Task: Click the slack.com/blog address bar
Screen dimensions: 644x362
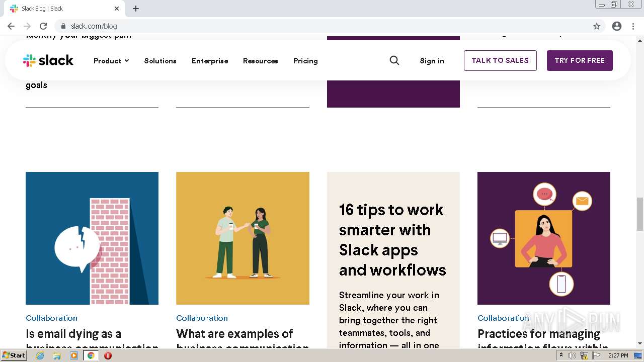Action: 302,26
